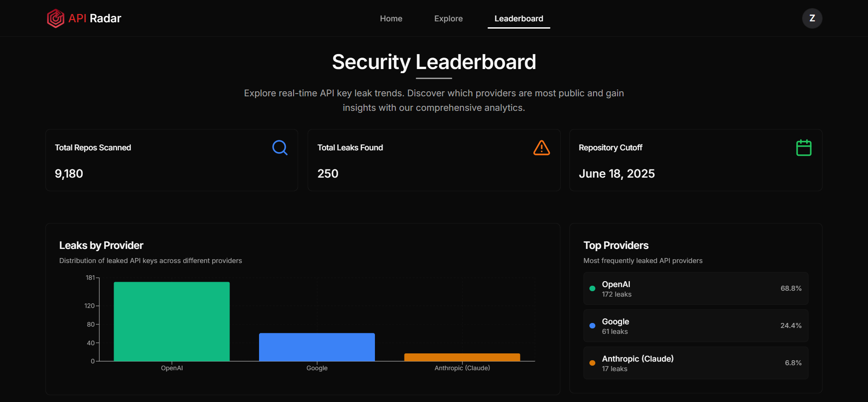Screen dimensions: 868x402
Task: Click the 120 y-axis tick label
Action: 90,306
